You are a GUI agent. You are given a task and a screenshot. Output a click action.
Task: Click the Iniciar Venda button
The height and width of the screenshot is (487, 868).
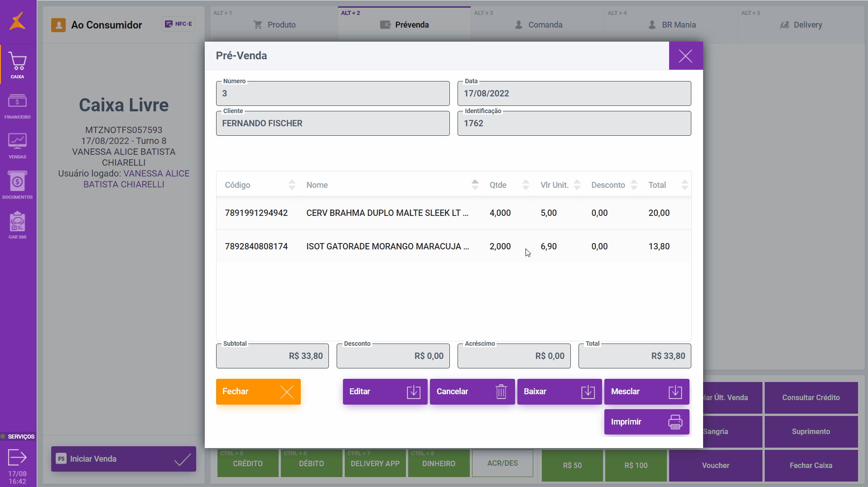(x=124, y=459)
